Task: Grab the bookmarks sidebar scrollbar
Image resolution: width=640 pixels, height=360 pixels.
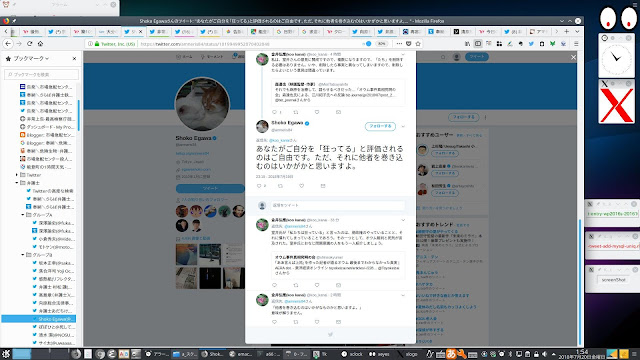Action: (78, 115)
